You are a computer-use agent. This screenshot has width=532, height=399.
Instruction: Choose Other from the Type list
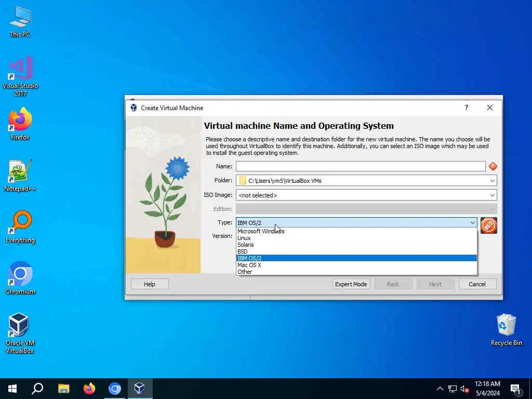pyautogui.click(x=356, y=272)
